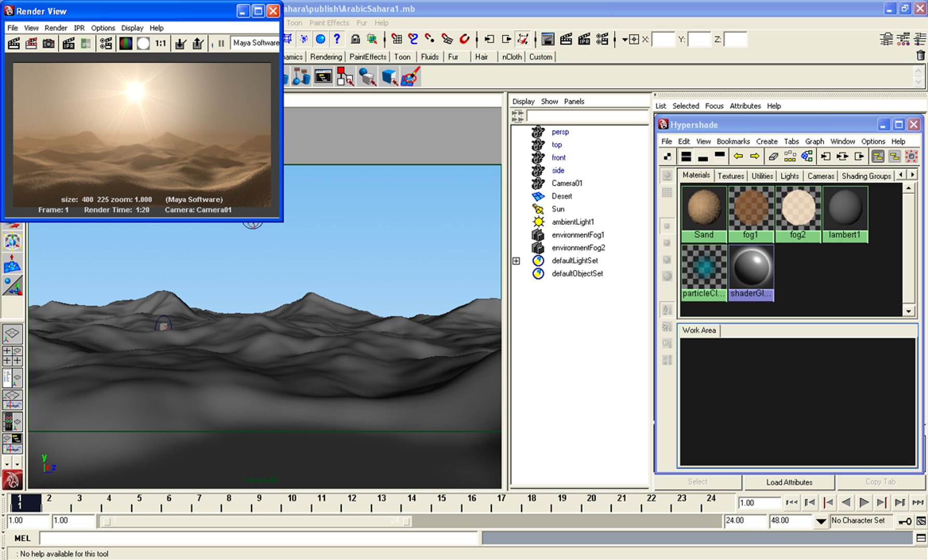
Task: Open render settings icon in Render View
Action: click(106, 44)
